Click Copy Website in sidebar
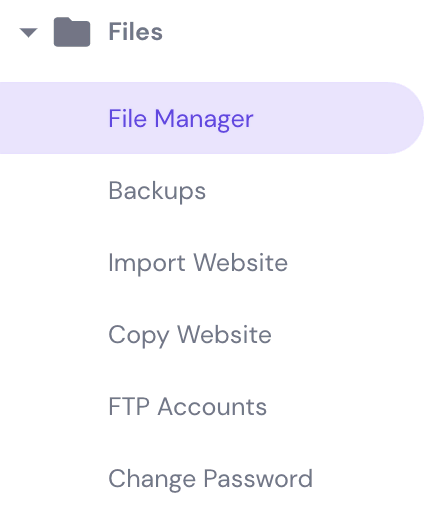The image size is (448, 522). pos(190,335)
